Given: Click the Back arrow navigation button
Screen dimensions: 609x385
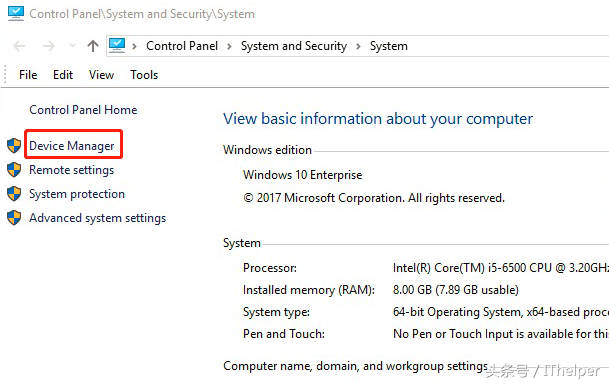Looking at the screenshot, I should coord(19,46).
